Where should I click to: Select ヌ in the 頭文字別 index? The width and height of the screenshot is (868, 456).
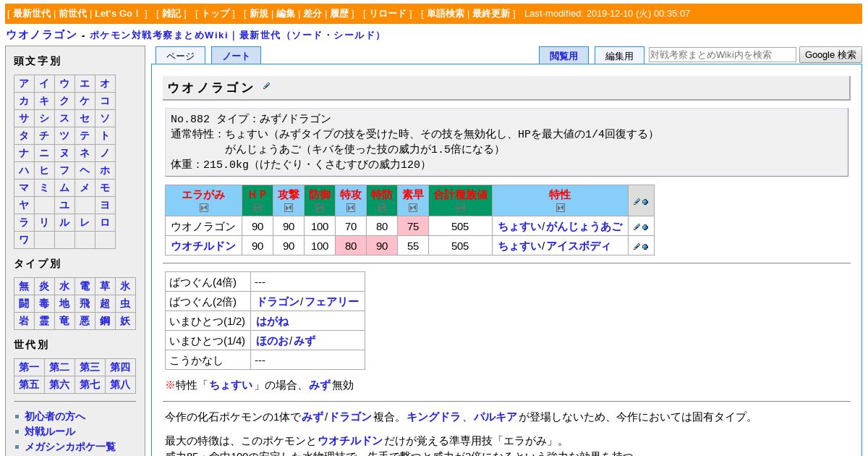[x=64, y=153]
